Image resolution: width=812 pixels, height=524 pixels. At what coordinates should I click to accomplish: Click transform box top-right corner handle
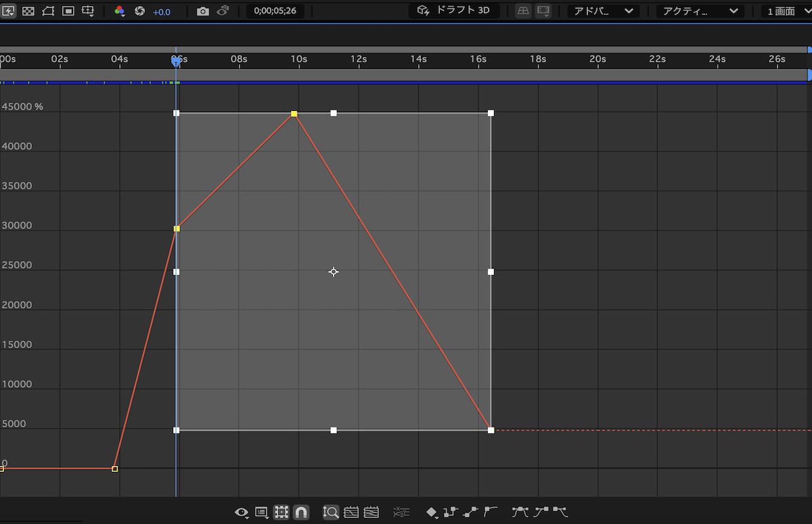click(491, 114)
